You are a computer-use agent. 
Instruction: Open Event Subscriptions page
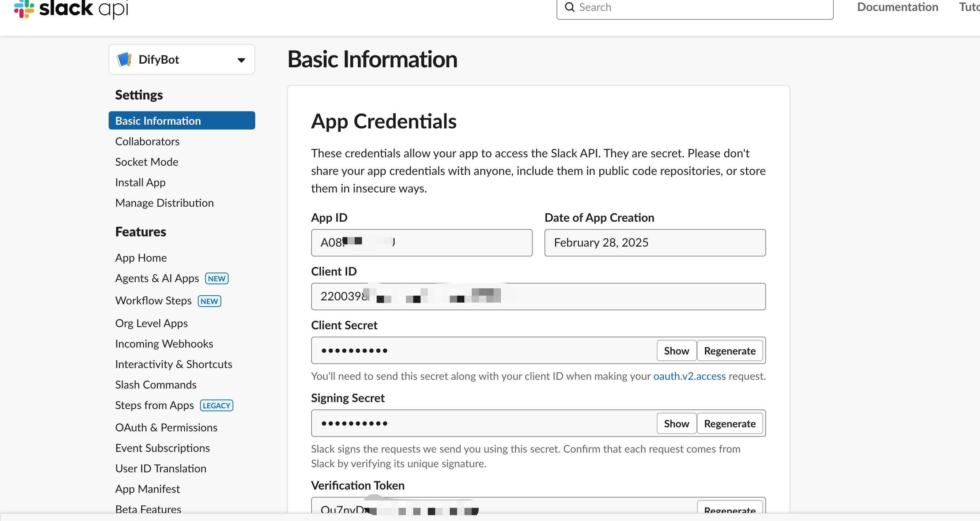point(162,448)
